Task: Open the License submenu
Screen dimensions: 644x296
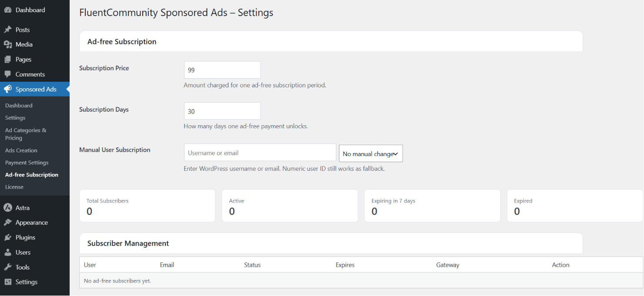Action: click(14, 187)
